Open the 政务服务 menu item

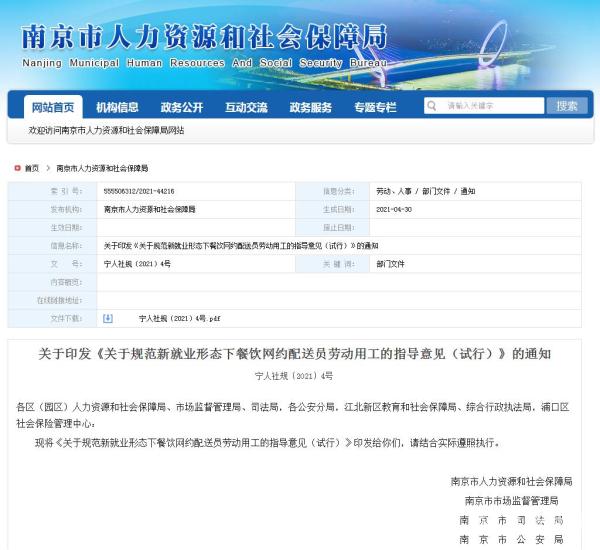click(310, 107)
